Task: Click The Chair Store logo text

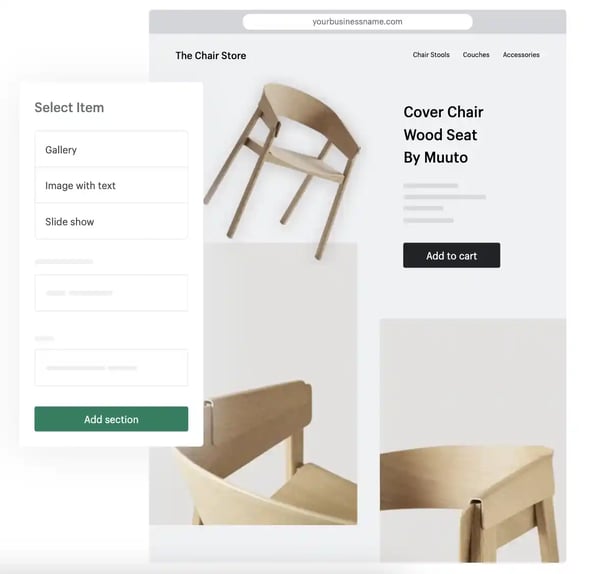Action: pyautogui.click(x=211, y=55)
